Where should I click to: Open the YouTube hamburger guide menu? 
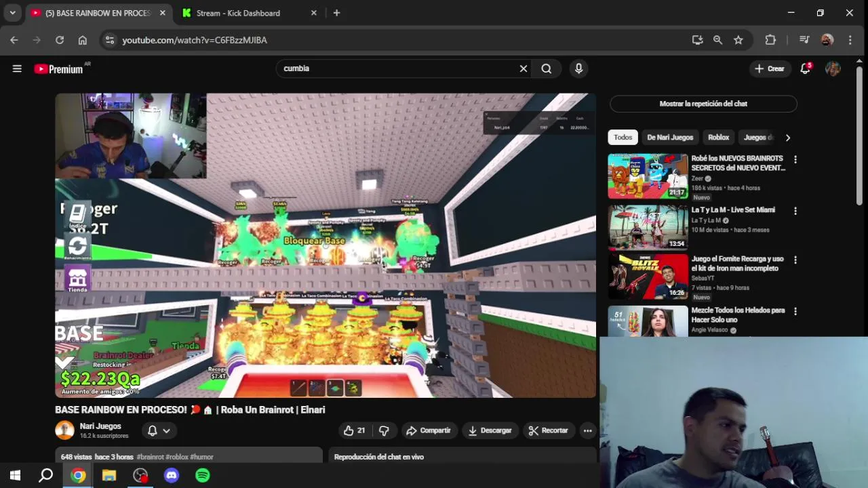click(17, 68)
